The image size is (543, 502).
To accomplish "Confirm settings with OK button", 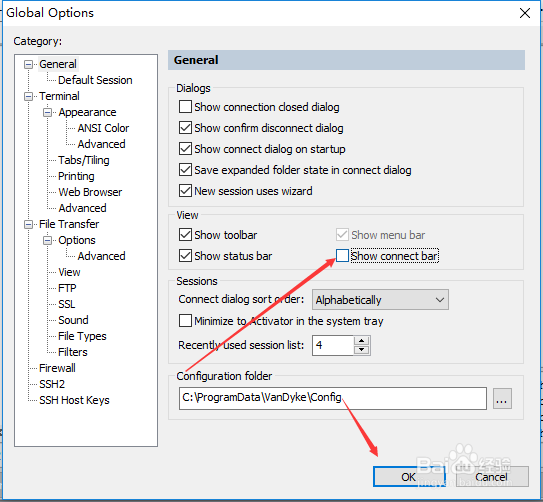I will [x=409, y=477].
